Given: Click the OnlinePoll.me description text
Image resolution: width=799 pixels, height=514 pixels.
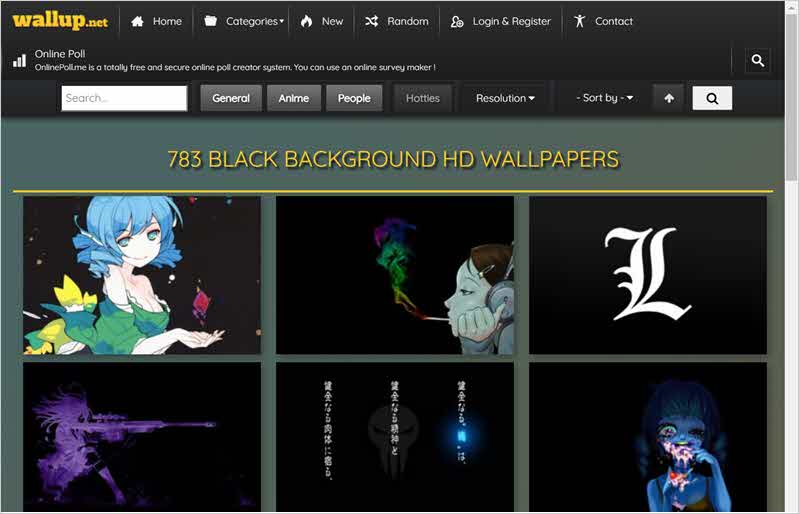Looking at the screenshot, I should (x=235, y=67).
